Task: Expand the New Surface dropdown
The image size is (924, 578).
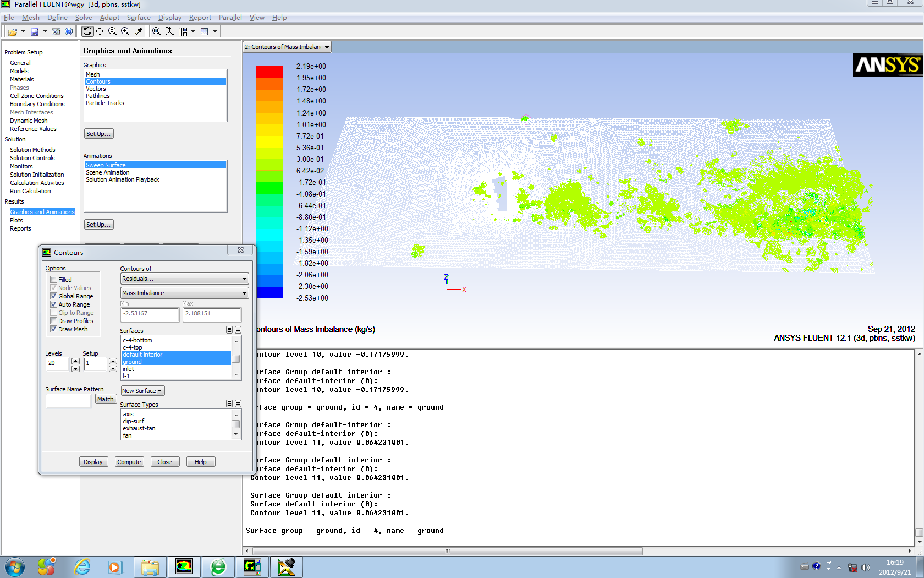Action: pos(142,391)
